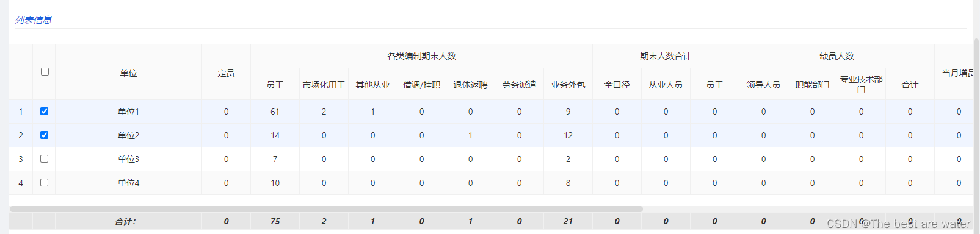The image size is (980, 234).
Task: Click the 员工 value 14 in 单位2 row
Action: coord(275,135)
